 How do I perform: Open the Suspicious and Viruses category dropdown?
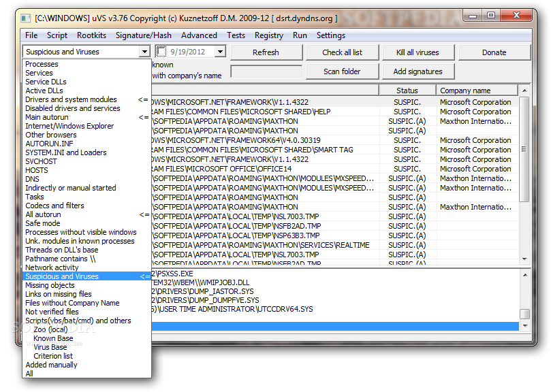click(x=144, y=52)
